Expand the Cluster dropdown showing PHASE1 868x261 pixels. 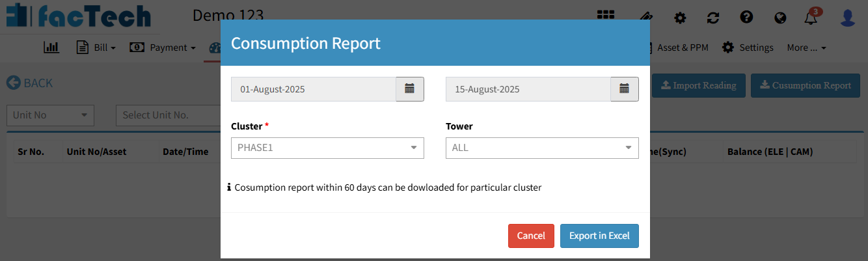tap(327, 148)
